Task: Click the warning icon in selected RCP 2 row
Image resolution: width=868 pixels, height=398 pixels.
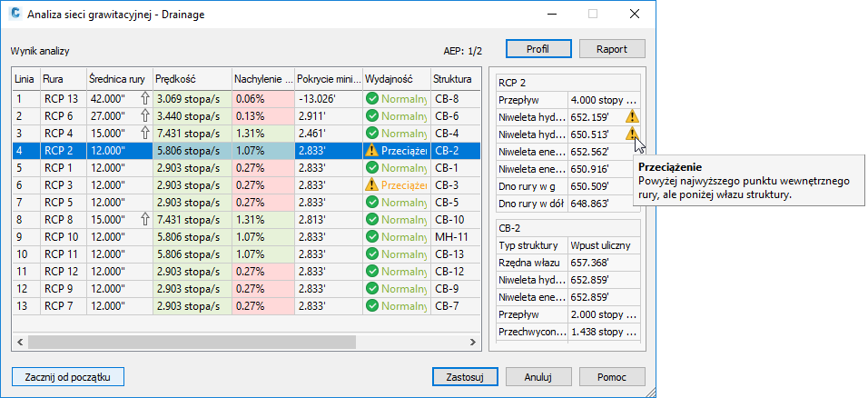Action: click(x=372, y=151)
